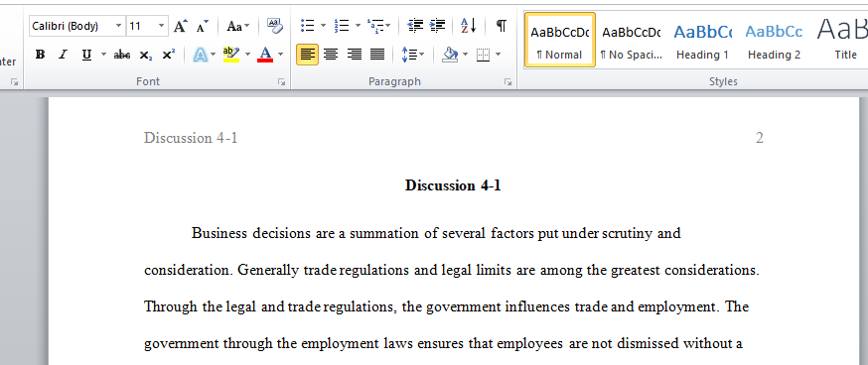Apply the Title style
The image size is (868, 365).
coord(842,41)
